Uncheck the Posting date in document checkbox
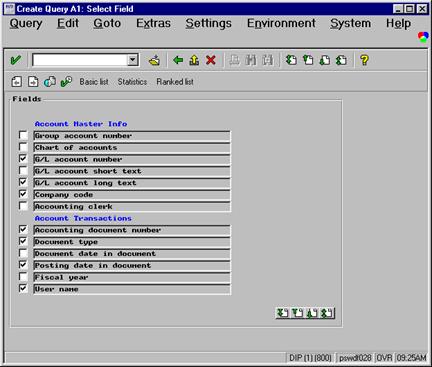The width and height of the screenshot is (432, 367). coord(23,265)
